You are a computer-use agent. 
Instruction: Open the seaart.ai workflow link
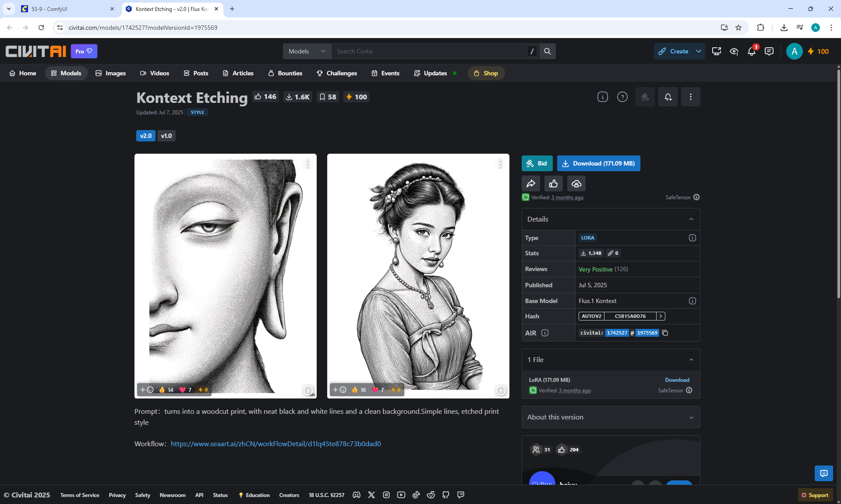(276, 444)
